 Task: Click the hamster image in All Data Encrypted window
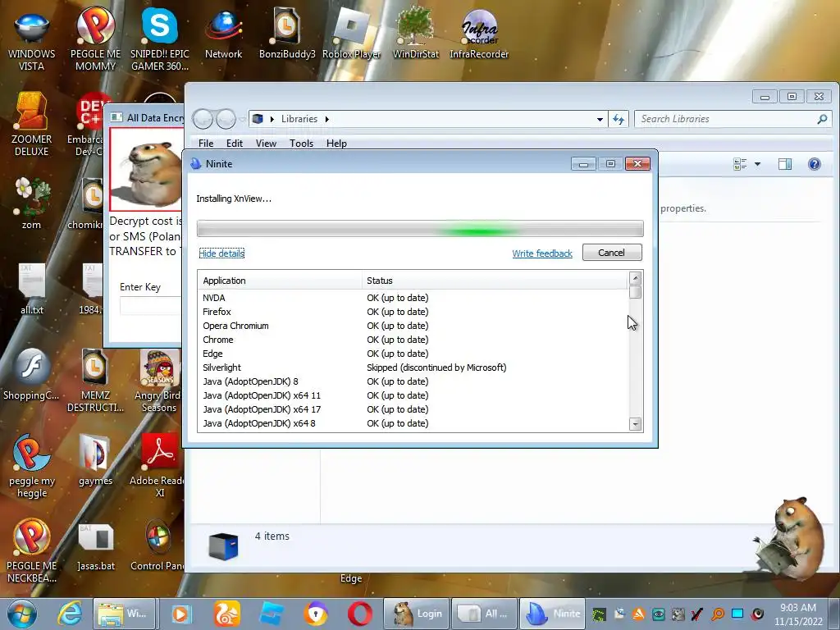click(147, 169)
